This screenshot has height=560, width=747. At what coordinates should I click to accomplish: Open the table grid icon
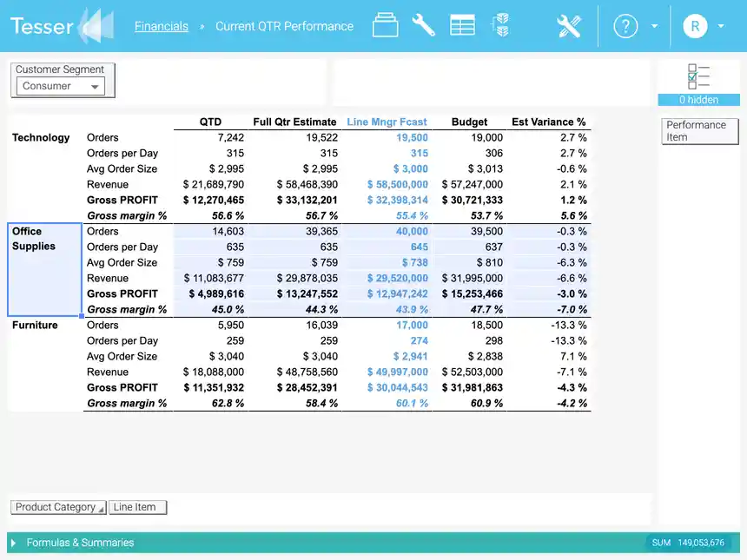pyautogui.click(x=462, y=25)
